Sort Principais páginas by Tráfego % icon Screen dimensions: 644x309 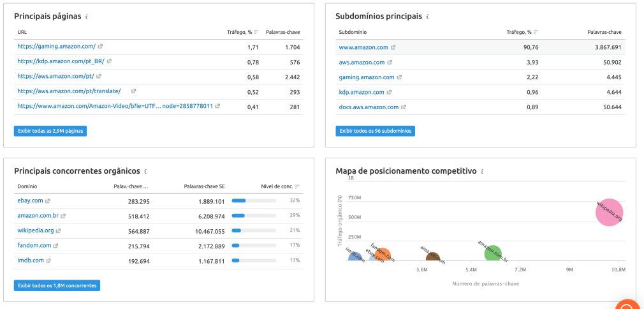pyautogui.click(x=256, y=32)
